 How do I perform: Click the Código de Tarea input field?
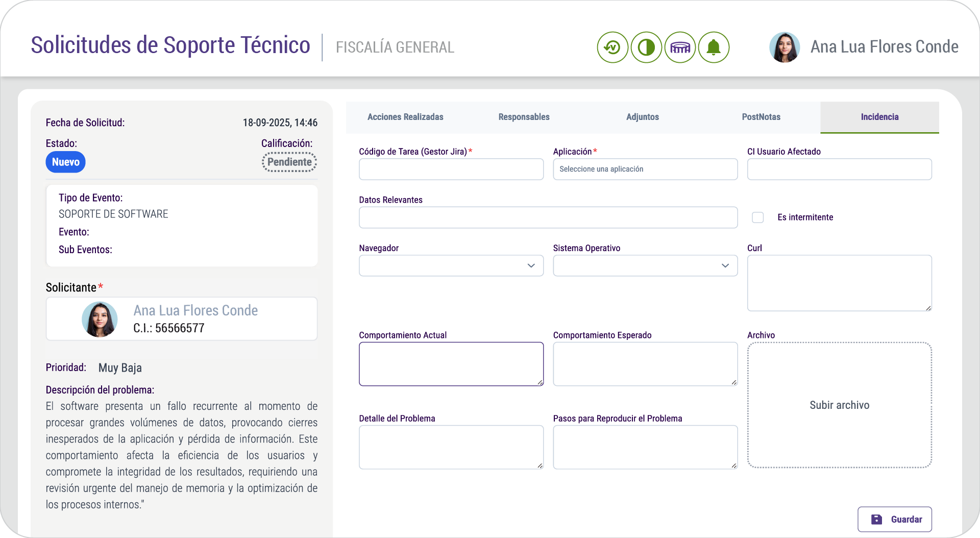tap(451, 169)
